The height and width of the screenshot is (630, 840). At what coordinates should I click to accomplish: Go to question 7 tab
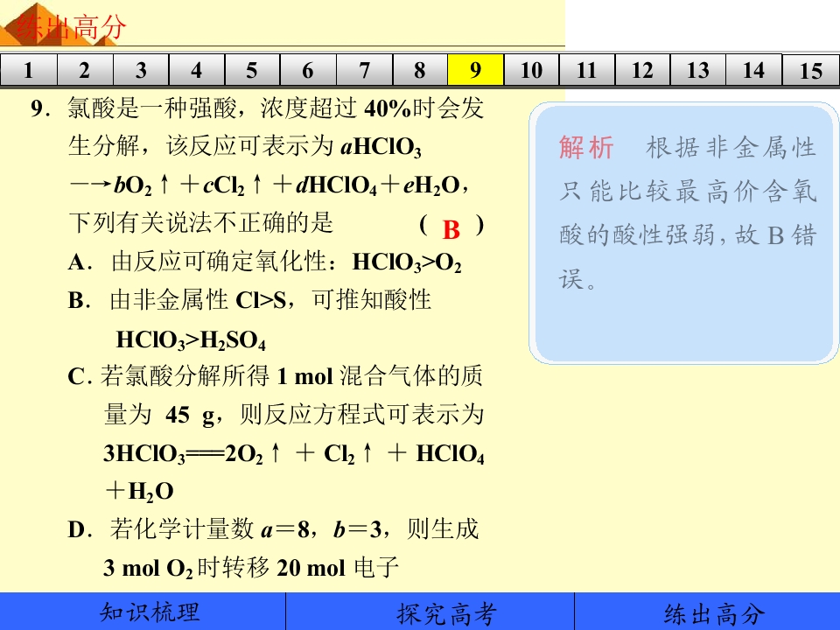point(364,70)
